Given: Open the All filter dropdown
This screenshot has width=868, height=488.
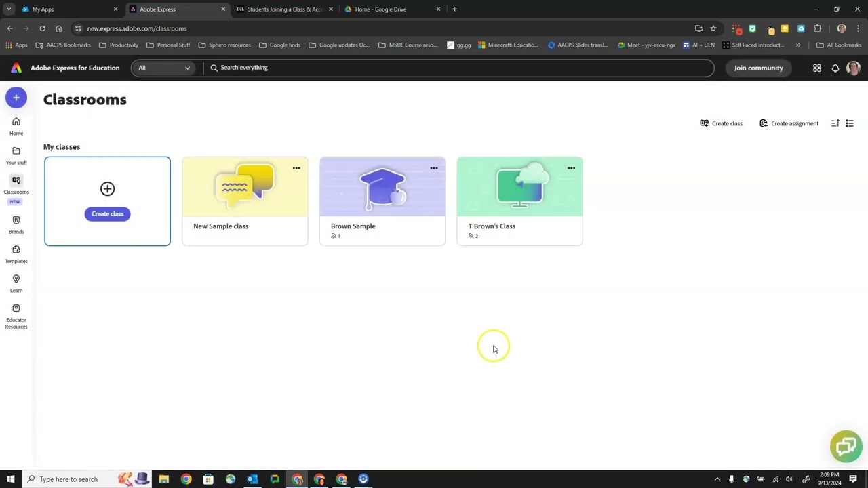Looking at the screenshot, I should click(x=163, y=68).
